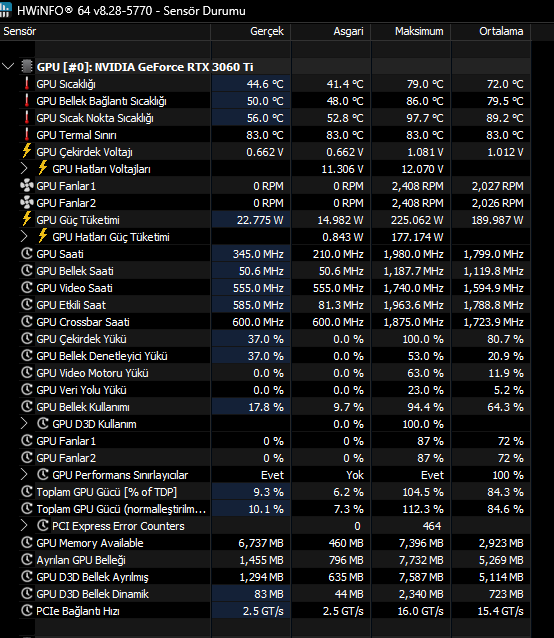
Task: Click clock icon of GPU D3D Kullanım
Action: [43, 424]
